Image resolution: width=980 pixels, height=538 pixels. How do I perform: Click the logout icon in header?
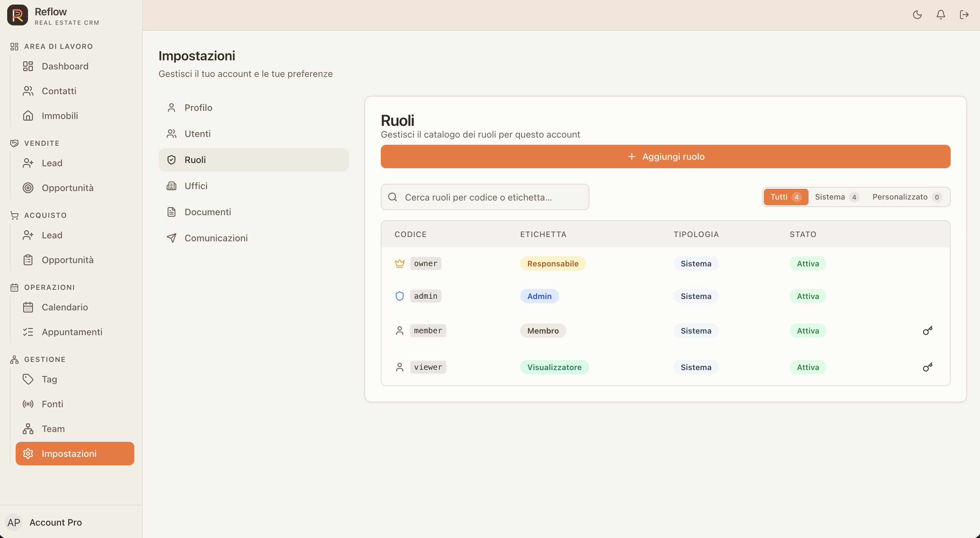click(964, 15)
